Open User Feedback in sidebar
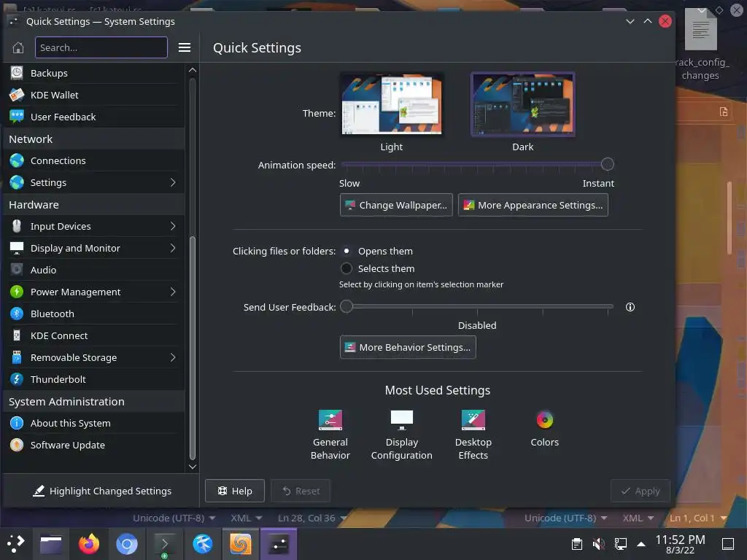Viewport: 747px width, 560px height. (x=93, y=117)
